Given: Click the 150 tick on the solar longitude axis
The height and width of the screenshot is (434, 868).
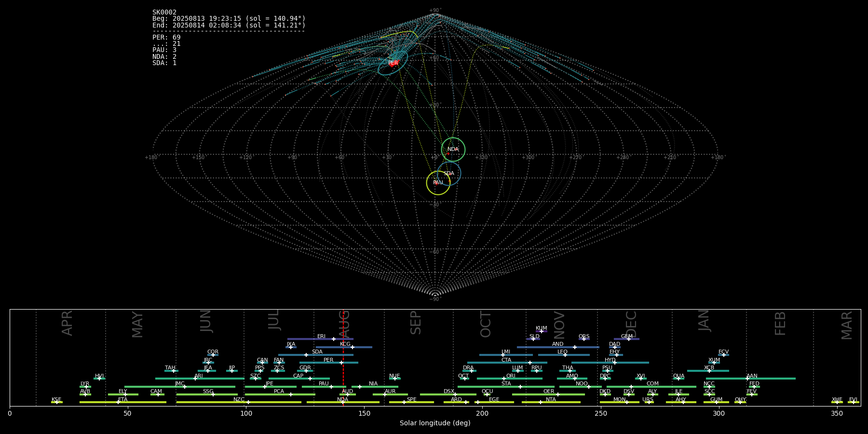Looking at the screenshot, I should 364,413.
